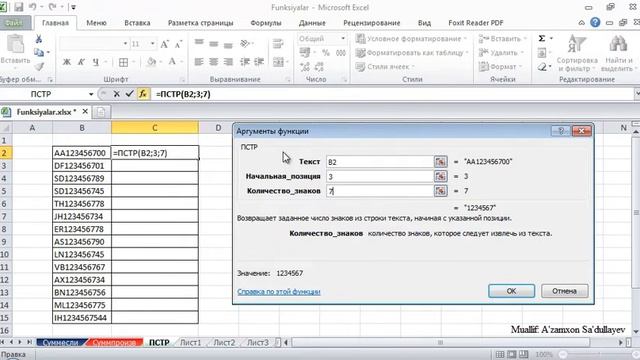
Task: Click the Вставить paste icon
Action: point(15,44)
